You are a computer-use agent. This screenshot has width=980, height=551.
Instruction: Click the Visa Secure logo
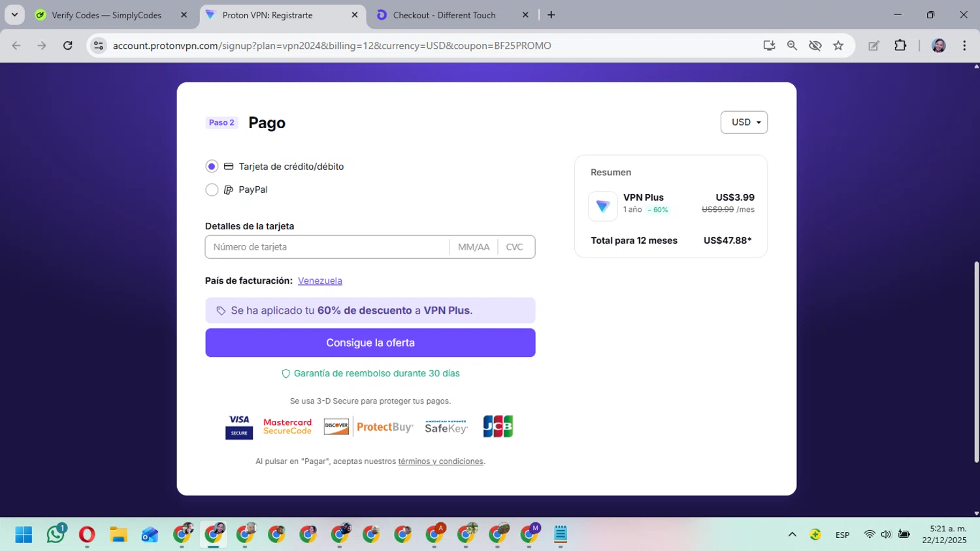[239, 427]
